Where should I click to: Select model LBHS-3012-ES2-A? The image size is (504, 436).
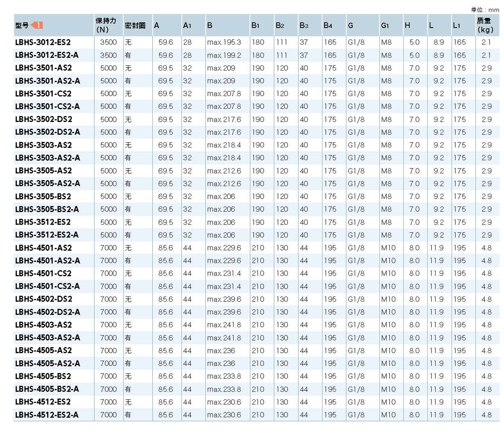(x=47, y=55)
